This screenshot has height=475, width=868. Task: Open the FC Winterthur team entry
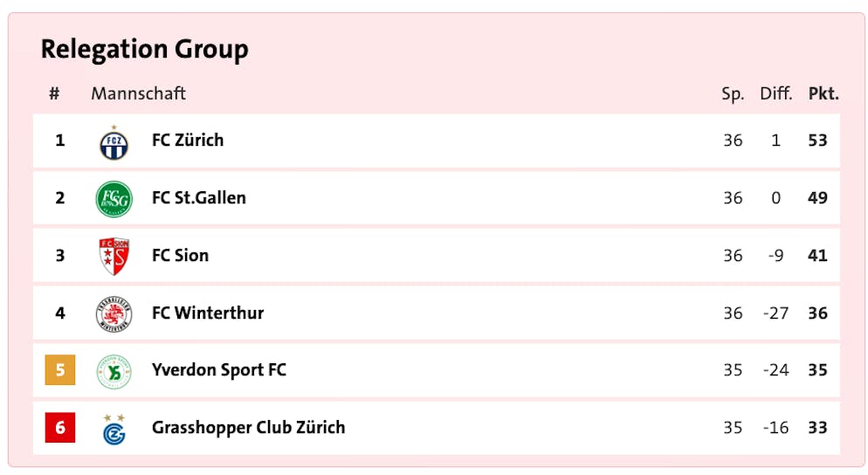tap(208, 313)
